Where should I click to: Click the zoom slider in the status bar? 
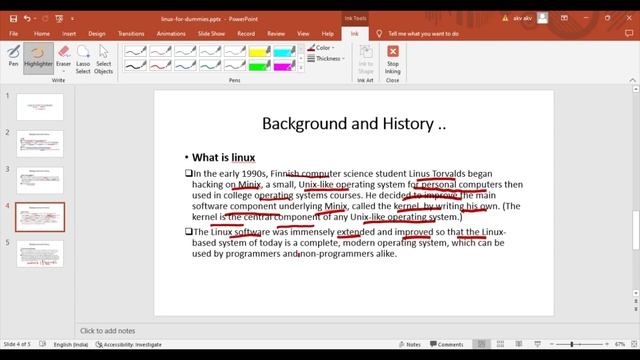[x=579, y=344]
